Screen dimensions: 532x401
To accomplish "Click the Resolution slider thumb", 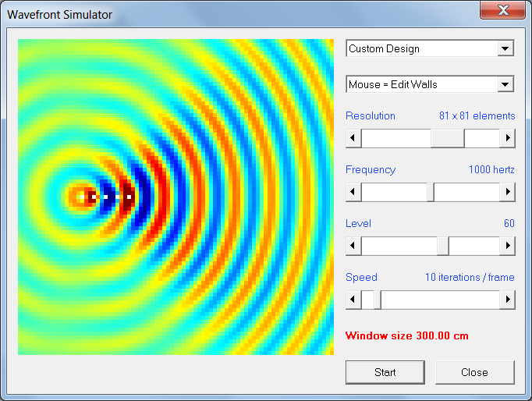I will pos(448,138).
